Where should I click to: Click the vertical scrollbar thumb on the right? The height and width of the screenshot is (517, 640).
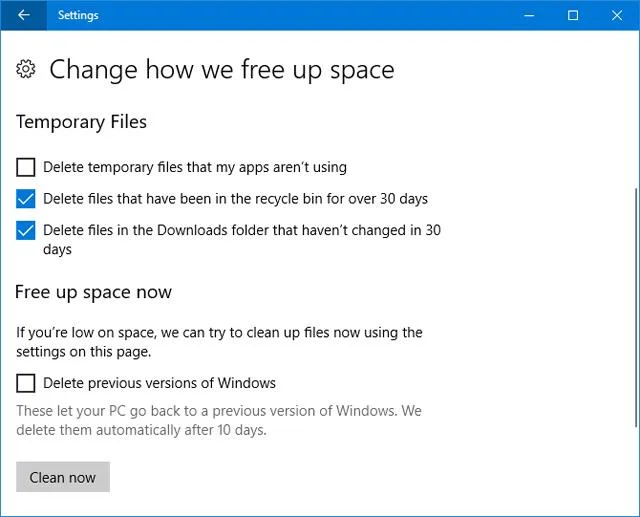point(637,308)
